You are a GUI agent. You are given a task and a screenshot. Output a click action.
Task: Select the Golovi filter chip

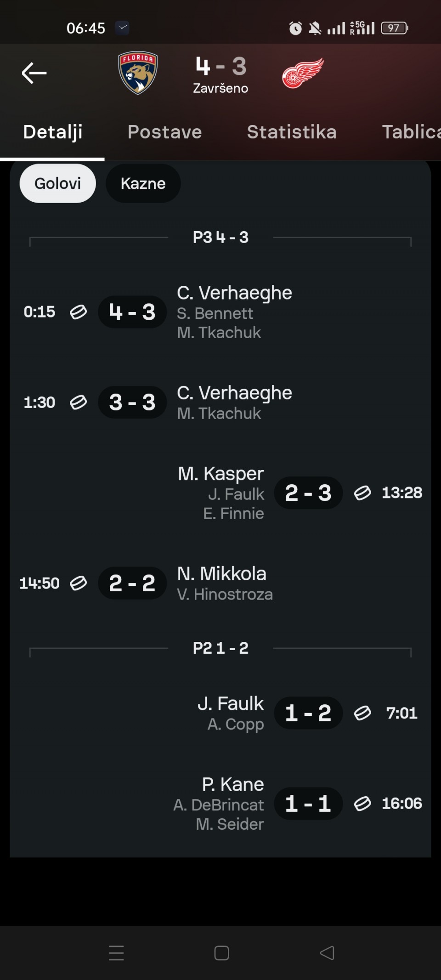pyautogui.click(x=57, y=183)
